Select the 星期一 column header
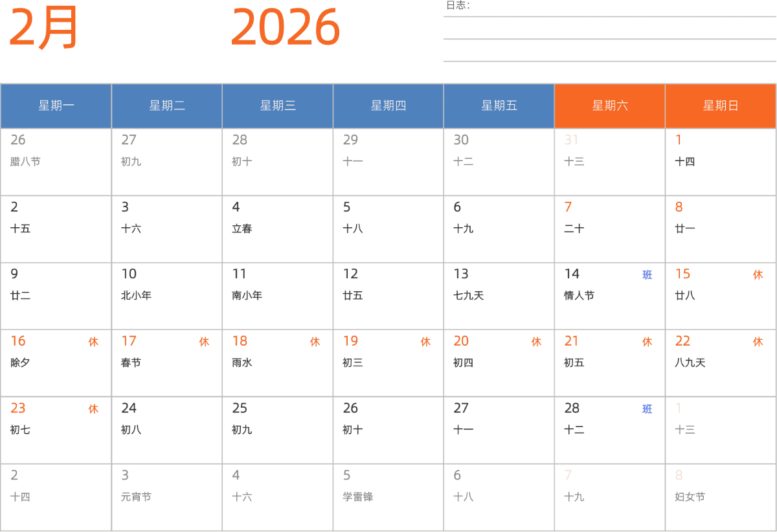This screenshot has height=532, width=777. point(56,105)
